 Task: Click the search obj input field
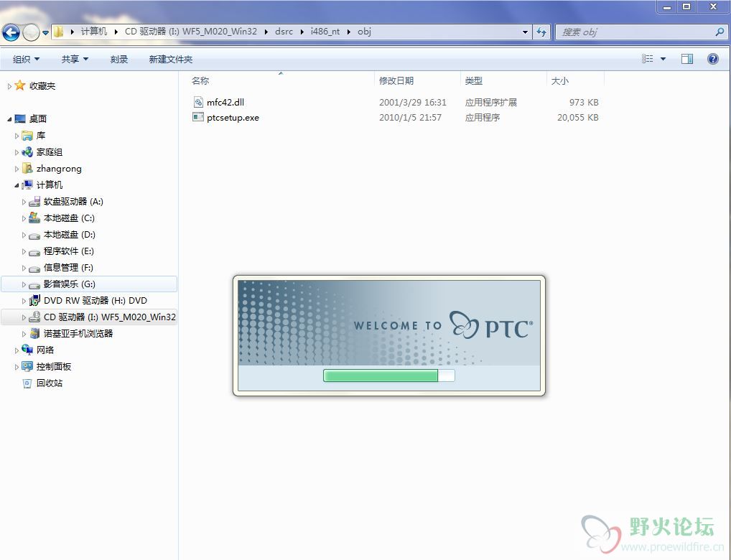pos(636,32)
